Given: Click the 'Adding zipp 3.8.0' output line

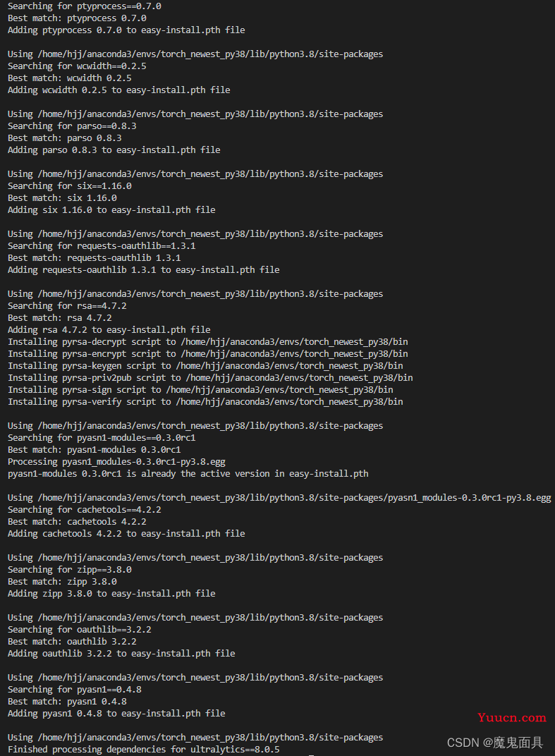Looking at the screenshot, I should pyautogui.click(x=111, y=594).
